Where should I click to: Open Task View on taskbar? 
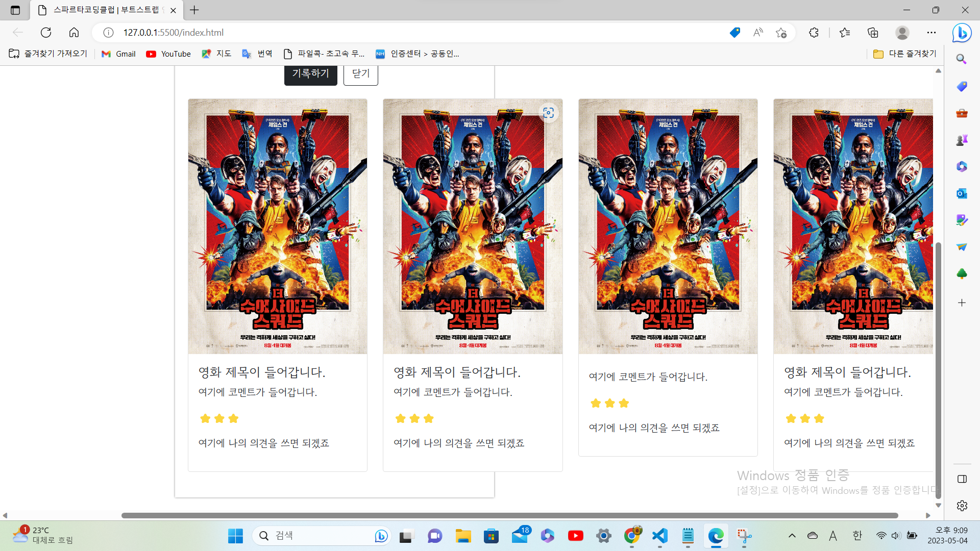(x=406, y=536)
